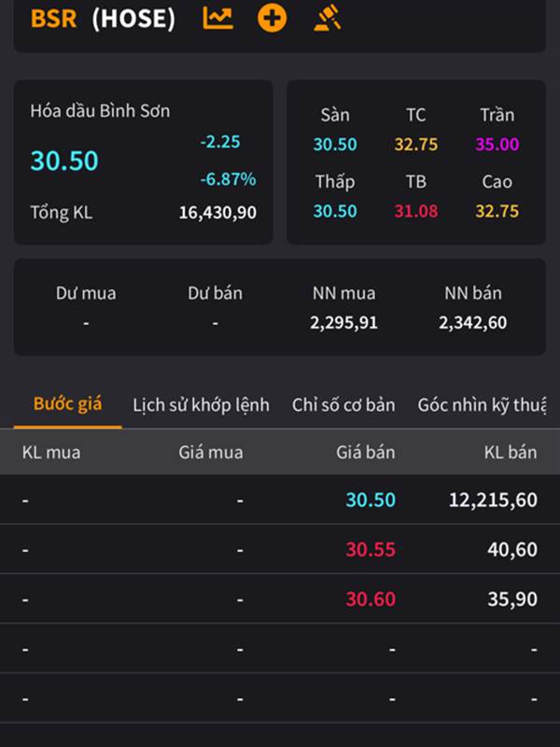Switch to Lịch sử khớp lệnh tab
This screenshot has width=560, height=747.
coord(201,405)
